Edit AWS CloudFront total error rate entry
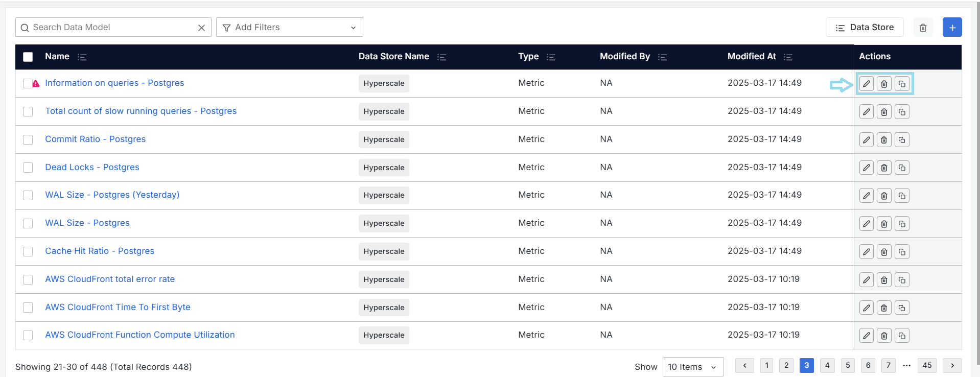980x377 pixels. coord(866,280)
